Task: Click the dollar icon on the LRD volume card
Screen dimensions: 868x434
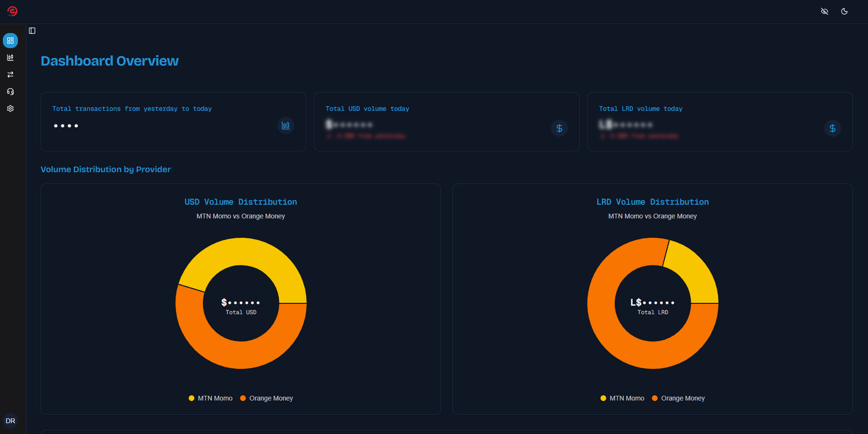Action: point(833,128)
